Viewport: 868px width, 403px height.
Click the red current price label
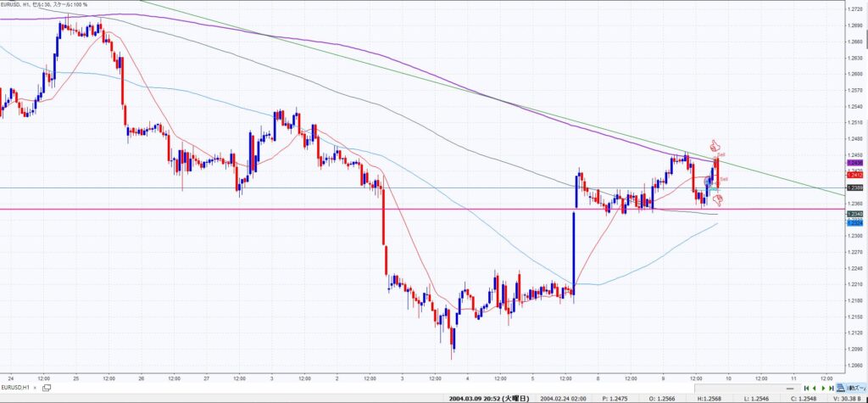coord(854,175)
